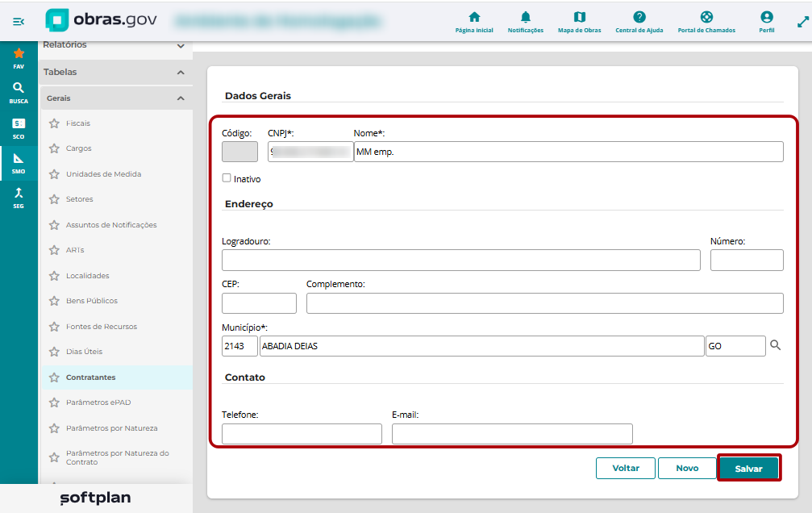The image size is (812, 513).
Task: Click the Salvar button
Action: coord(749,469)
